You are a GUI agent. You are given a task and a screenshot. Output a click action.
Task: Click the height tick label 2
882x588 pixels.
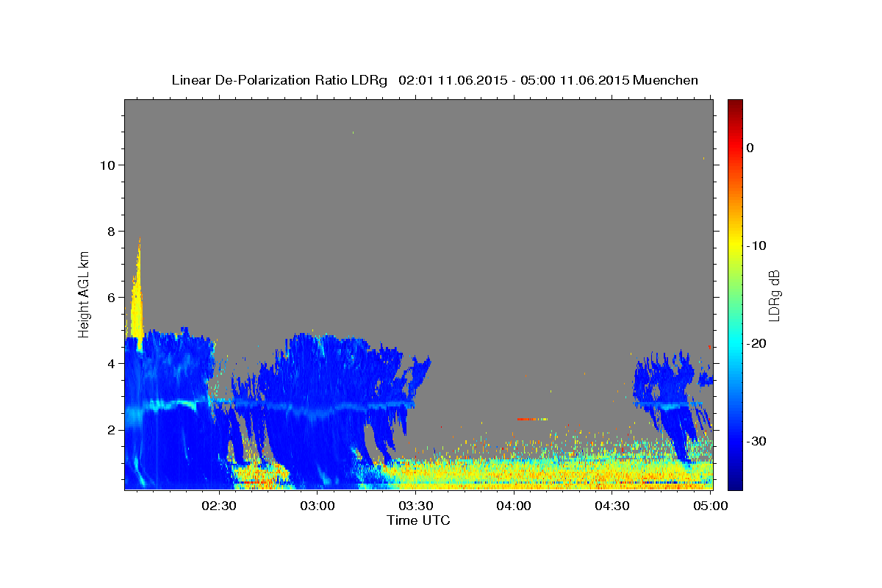coord(110,429)
